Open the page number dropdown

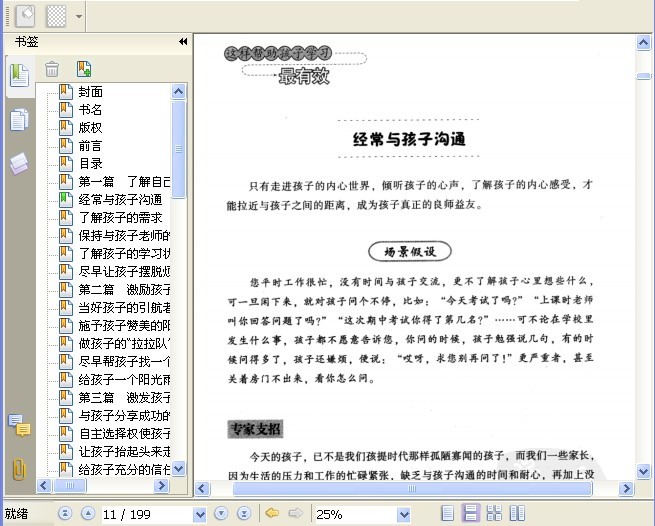200,514
